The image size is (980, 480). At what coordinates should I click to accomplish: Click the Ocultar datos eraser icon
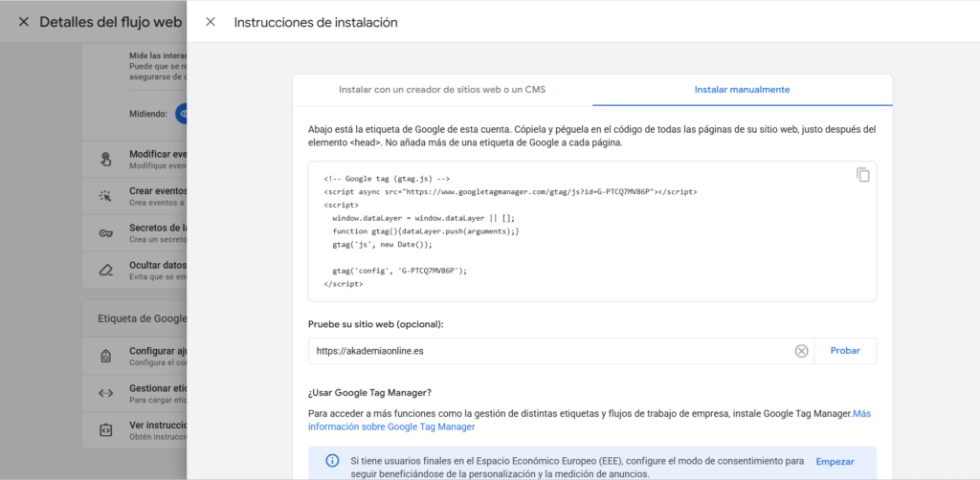coord(105,271)
